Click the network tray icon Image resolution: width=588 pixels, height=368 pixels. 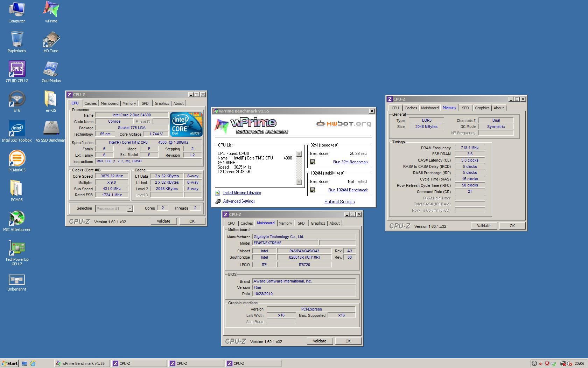click(x=563, y=363)
